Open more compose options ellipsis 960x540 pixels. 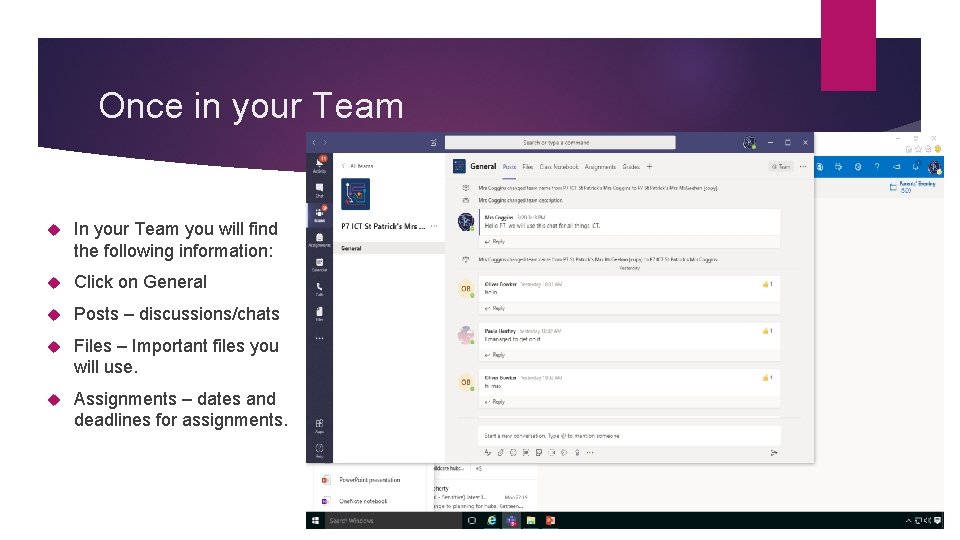click(590, 452)
